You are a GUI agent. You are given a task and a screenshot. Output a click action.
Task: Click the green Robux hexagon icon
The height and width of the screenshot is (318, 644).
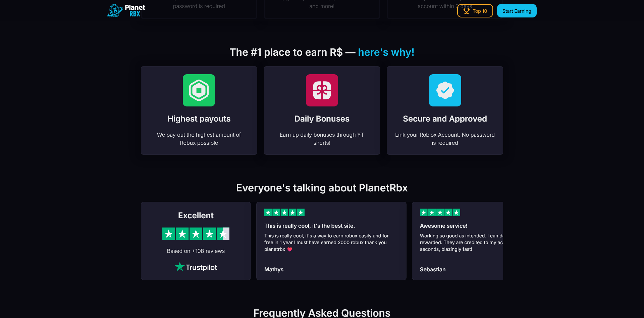coord(199,90)
